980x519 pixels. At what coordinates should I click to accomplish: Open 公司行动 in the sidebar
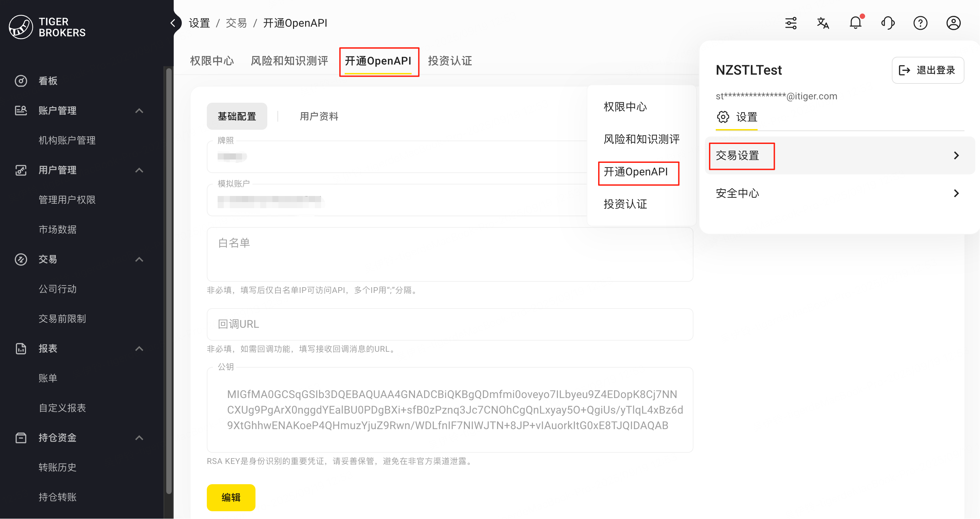[x=57, y=289]
